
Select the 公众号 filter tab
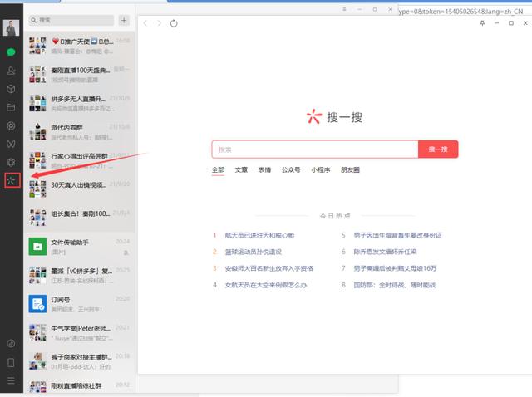[291, 170]
